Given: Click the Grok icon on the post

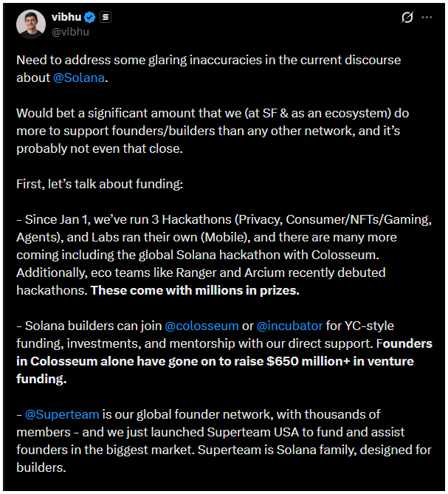Looking at the screenshot, I should [x=406, y=18].
